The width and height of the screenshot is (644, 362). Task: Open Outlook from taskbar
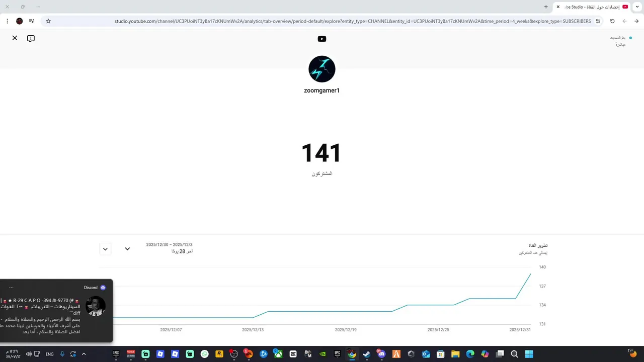click(x=426, y=354)
